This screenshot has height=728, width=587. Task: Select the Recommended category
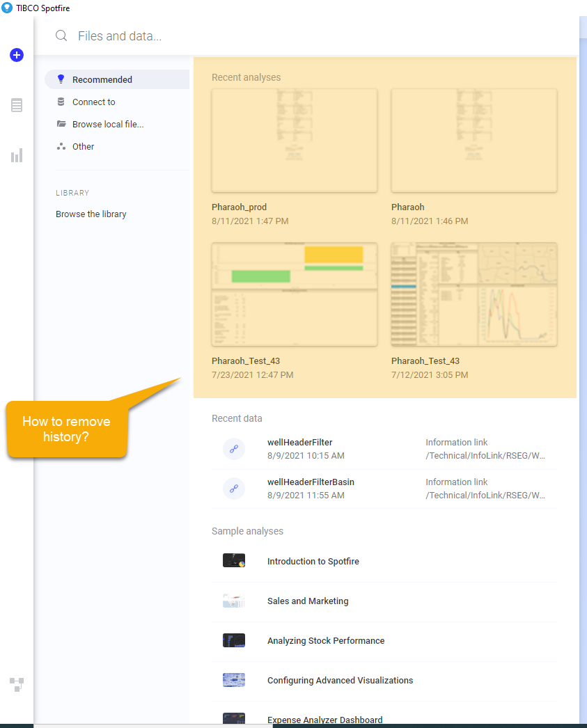point(102,79)
